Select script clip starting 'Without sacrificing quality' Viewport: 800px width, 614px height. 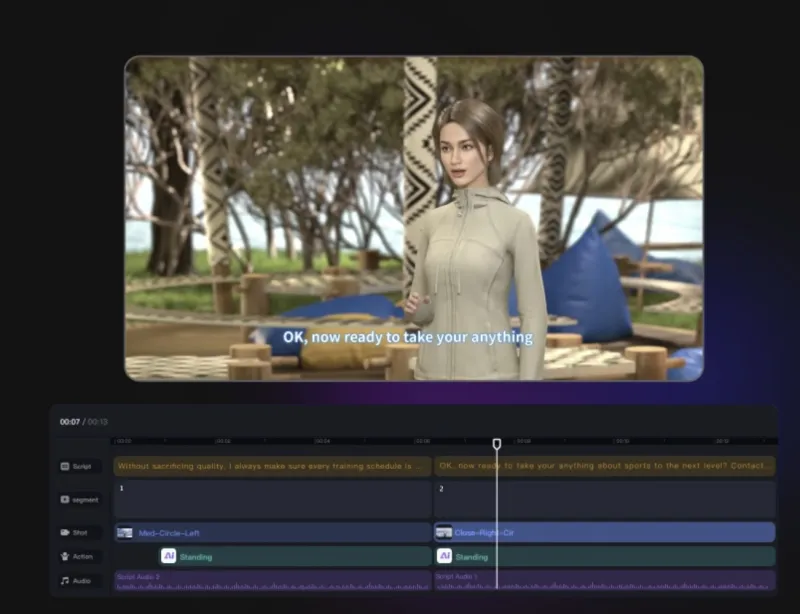pos(273,466)
